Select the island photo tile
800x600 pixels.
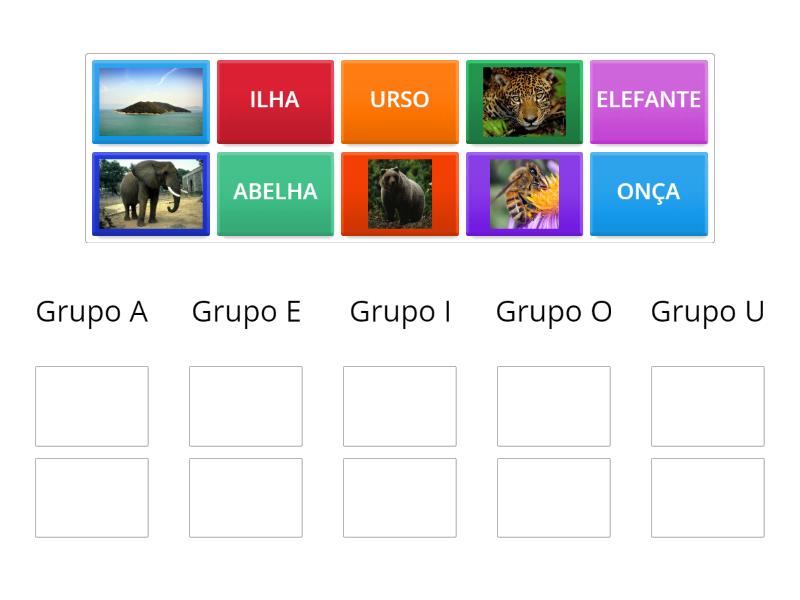tap(150, 100)
